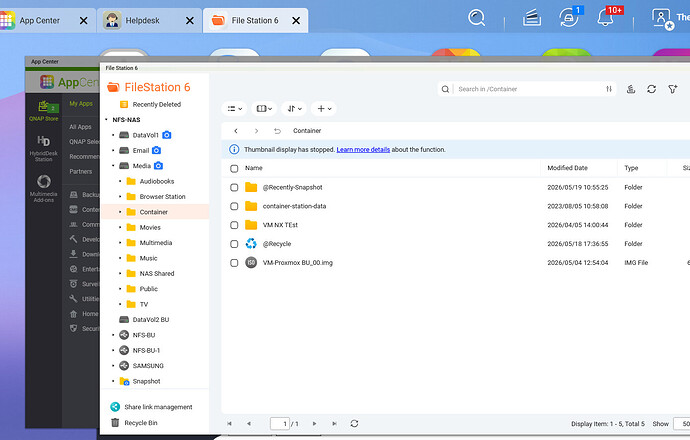
Task: Open the Learn more details link
Action: tap(363, 150)
